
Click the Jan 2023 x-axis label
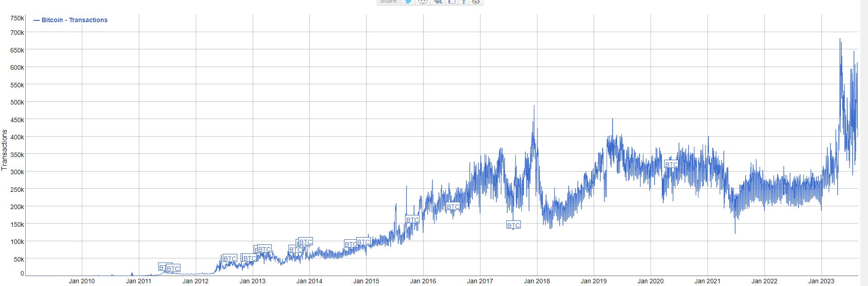821,281
